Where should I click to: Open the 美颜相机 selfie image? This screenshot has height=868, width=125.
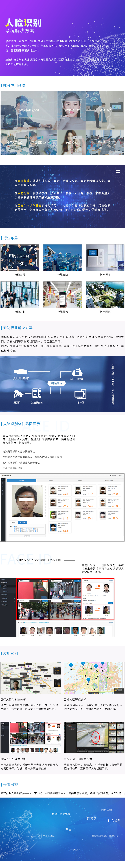pyautogui.click(x=72, y=142)
